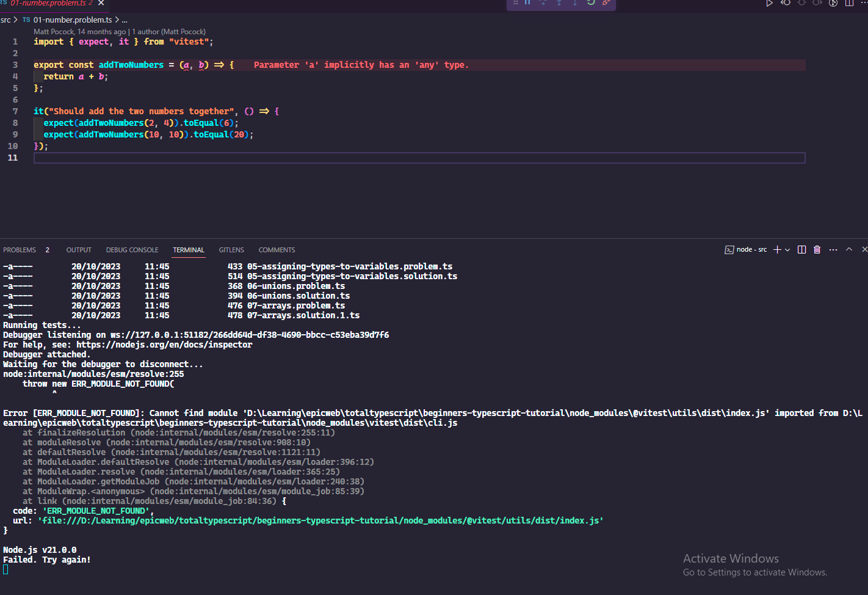Open the COMMENTS panel tab
The image size is (868, 595).
tap(277, 250)
